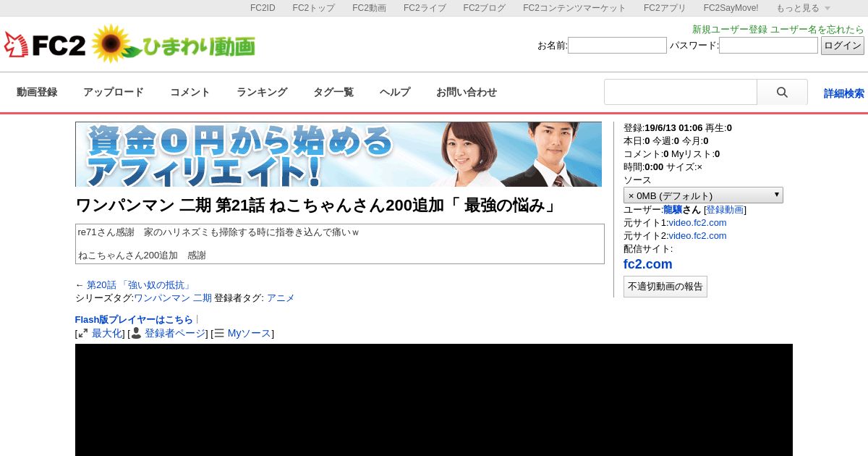Screen dimensions: 868x456
Task: Focus the お名前 input field
Action: 617,46
